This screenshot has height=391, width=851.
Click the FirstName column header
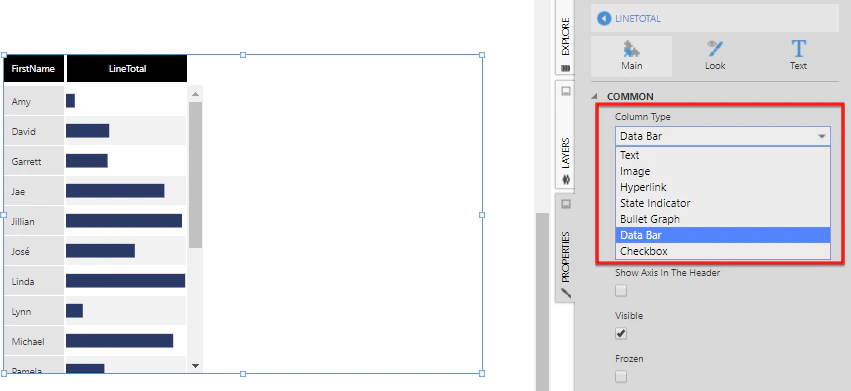34,68
